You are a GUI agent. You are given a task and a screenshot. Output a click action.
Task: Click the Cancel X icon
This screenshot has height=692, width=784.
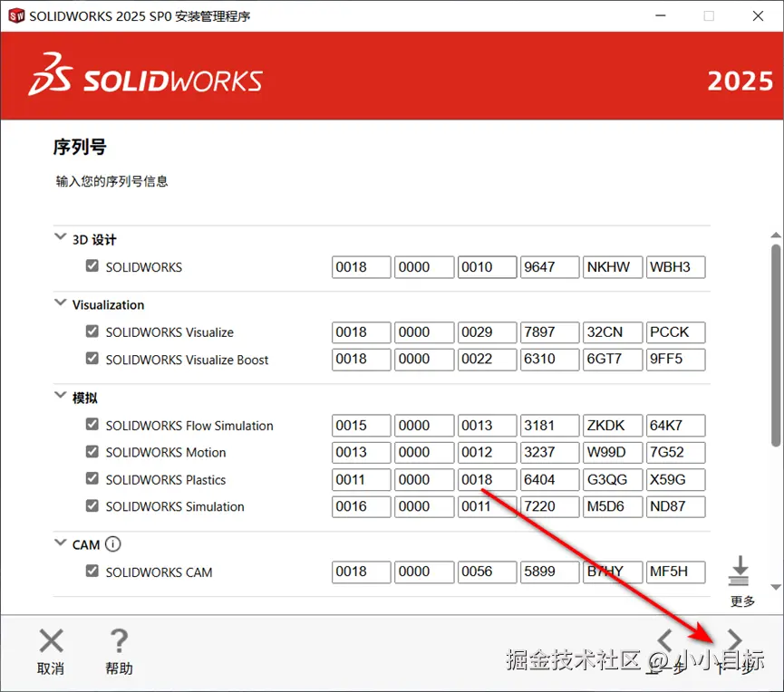click(x=51, y=640)
